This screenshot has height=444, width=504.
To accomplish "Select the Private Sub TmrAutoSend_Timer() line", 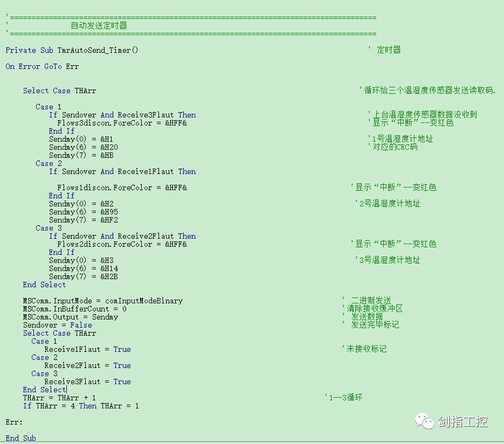I will tap(70, 50).
